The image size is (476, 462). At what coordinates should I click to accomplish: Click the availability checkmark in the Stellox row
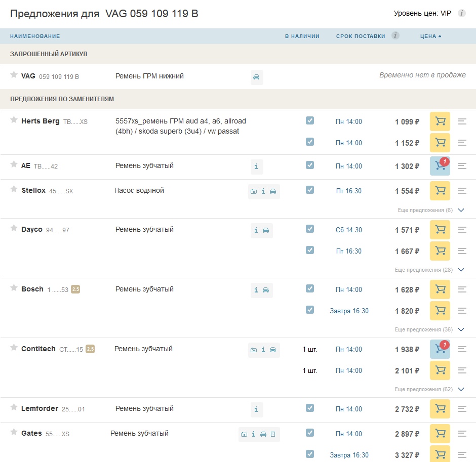(x=309, y=190)
